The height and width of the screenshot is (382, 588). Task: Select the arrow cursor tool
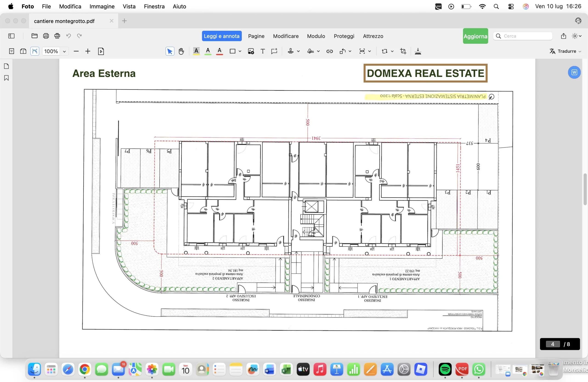click(170, 51)
